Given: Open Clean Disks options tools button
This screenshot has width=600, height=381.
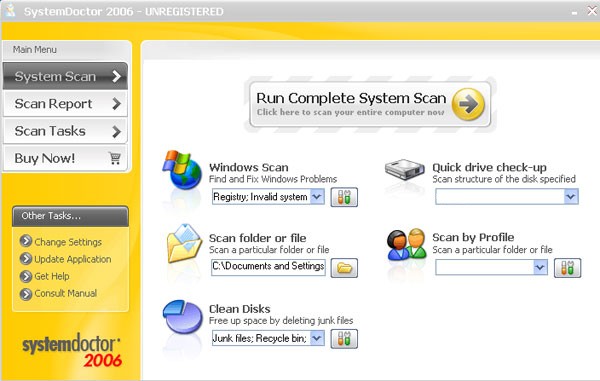Looking at the screenshot, I should tap(344, 339).
